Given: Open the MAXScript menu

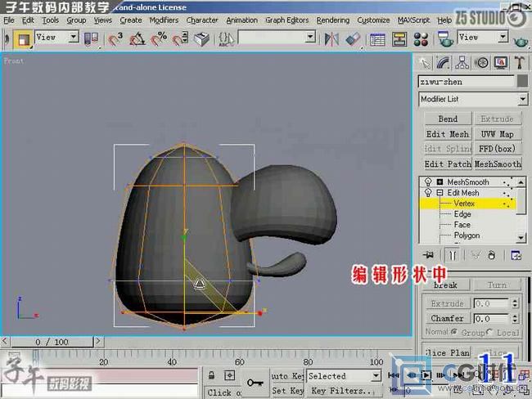Looking at the screenshot, I should (413, 20).
